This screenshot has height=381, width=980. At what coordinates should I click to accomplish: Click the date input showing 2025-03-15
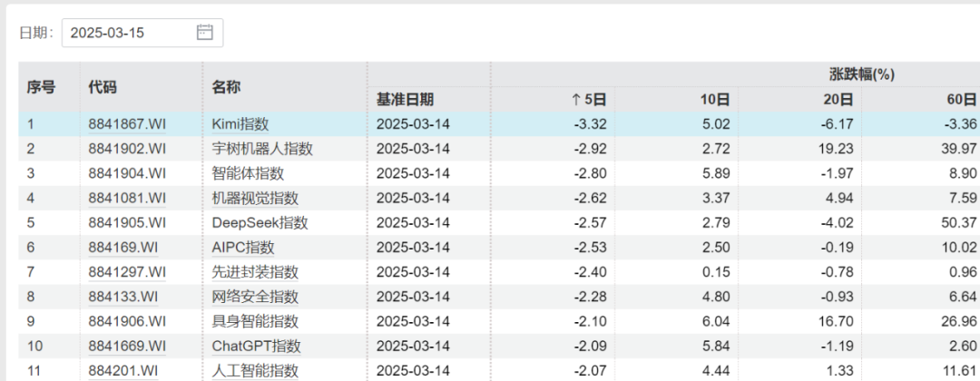tap(142, 33)
